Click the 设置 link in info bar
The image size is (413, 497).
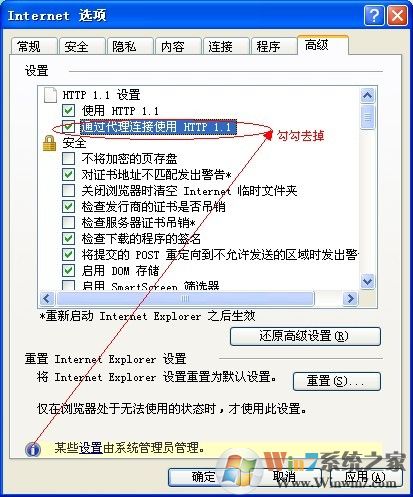click(91, 448)
